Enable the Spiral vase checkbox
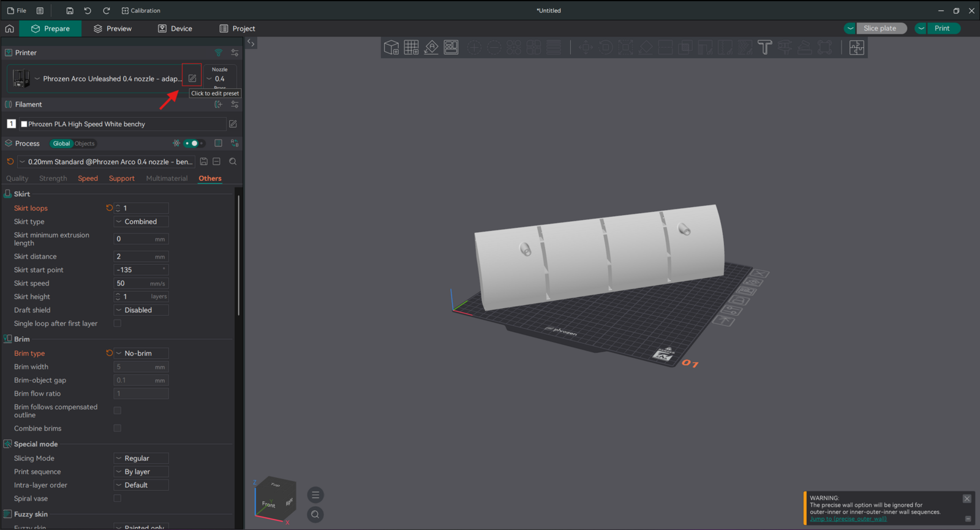Image resolution: width=980 pixels, height=530 pixels. 118,499
